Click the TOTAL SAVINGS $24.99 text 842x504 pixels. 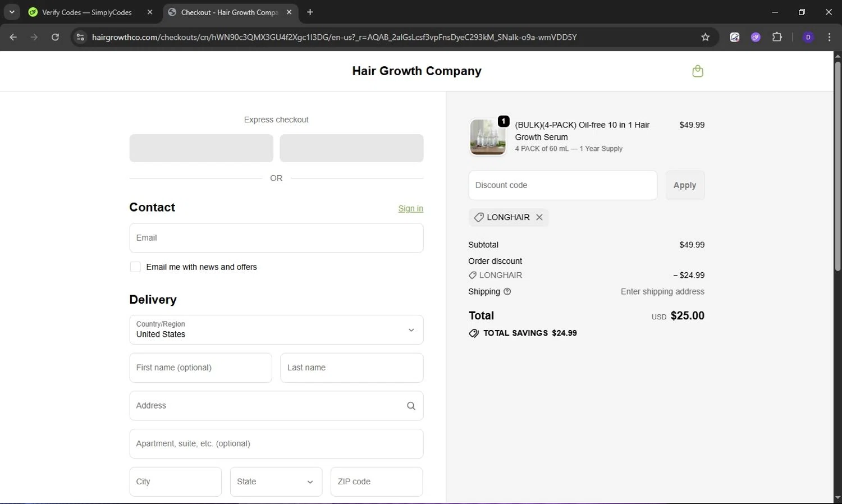click(x=530, y=333)
